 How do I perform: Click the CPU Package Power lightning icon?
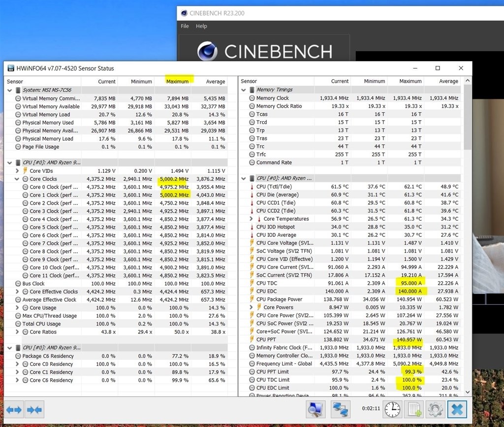pyautogui.click(x=252, y=299)
